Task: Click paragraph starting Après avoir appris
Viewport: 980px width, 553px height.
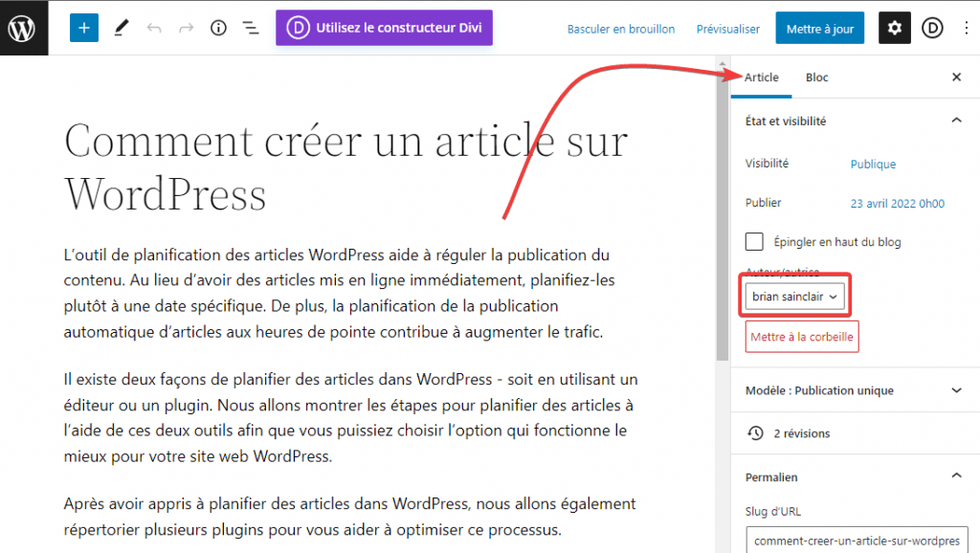Action: pyautogui.click(x=349, y=516)
